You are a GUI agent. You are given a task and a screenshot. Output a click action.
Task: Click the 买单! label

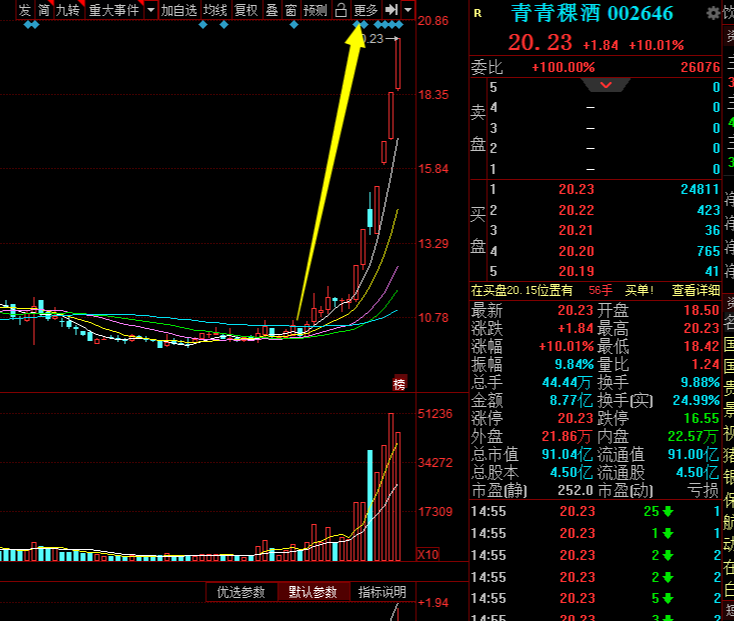(x=639, y=291)
